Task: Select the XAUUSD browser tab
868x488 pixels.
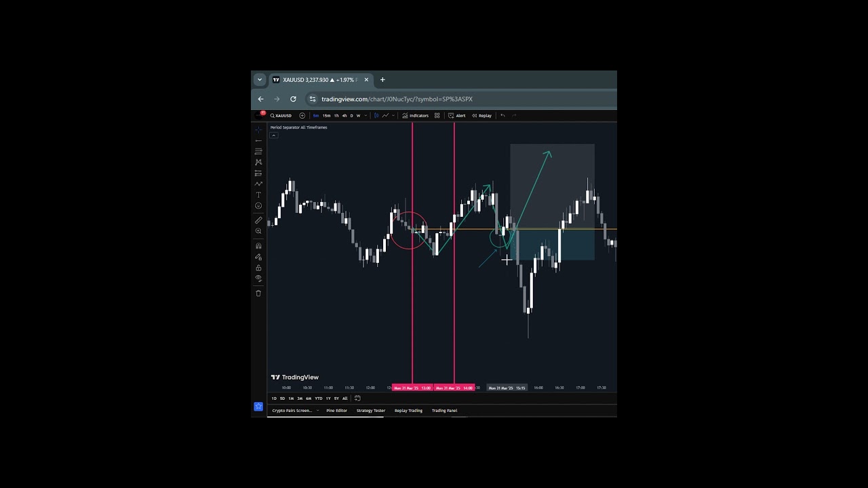Action: tap(320, 80)
